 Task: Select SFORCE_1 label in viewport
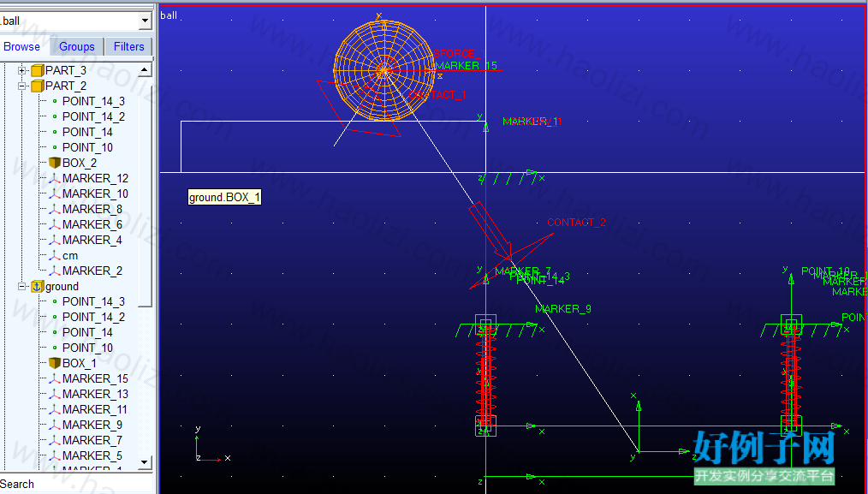(460, 54)
